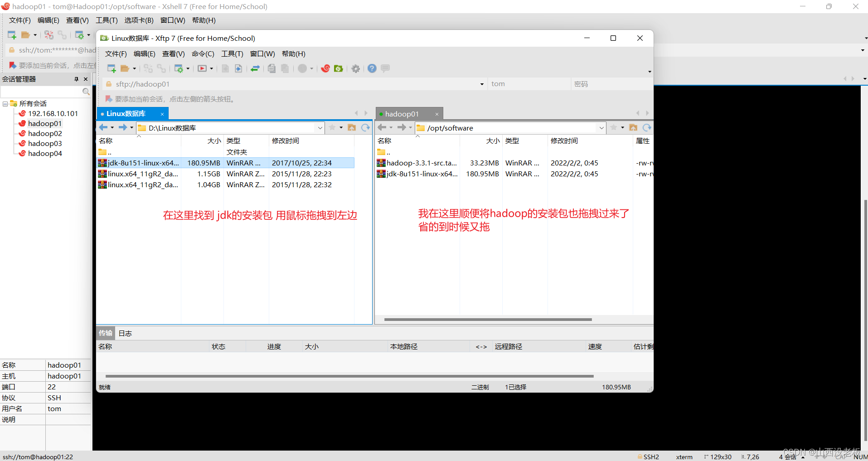Open Xftp 文件(F) menu

click(116, 54)
